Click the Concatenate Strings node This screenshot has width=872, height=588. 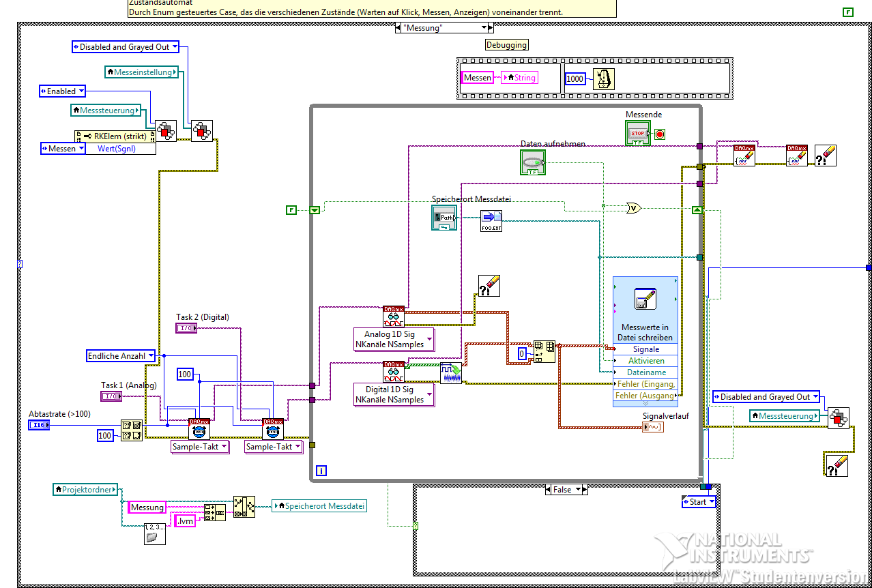tap(214, 512)
